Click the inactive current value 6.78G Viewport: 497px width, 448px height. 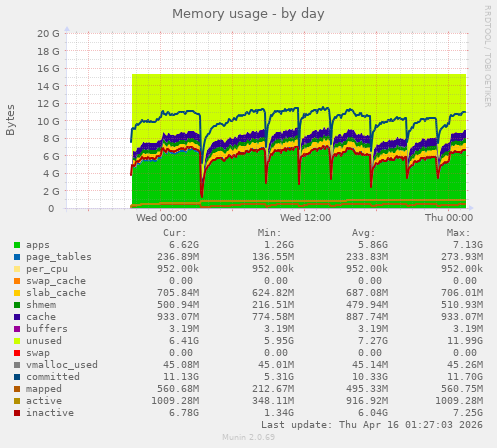pyautogui.click(x=184, y=413)
